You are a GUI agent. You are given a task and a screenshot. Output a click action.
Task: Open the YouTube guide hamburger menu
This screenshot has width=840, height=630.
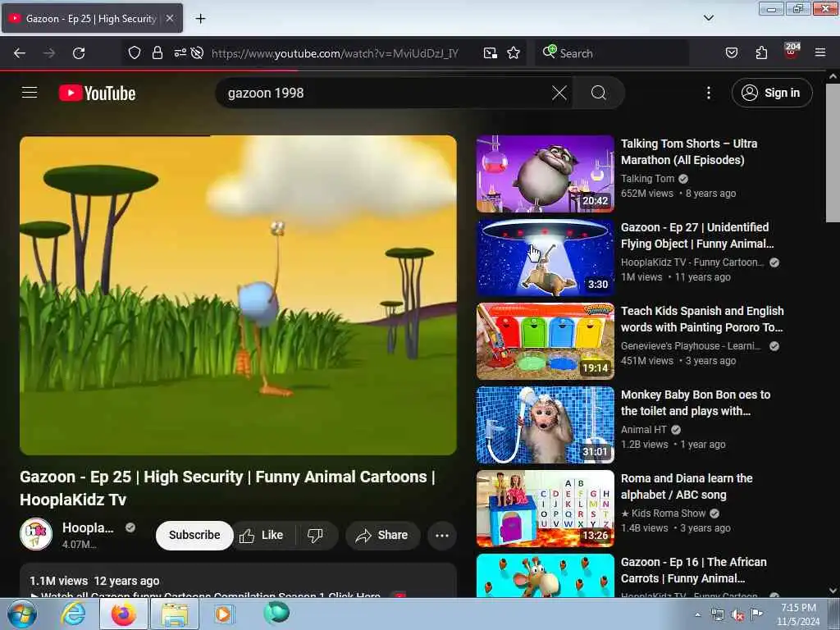point(30,93)
